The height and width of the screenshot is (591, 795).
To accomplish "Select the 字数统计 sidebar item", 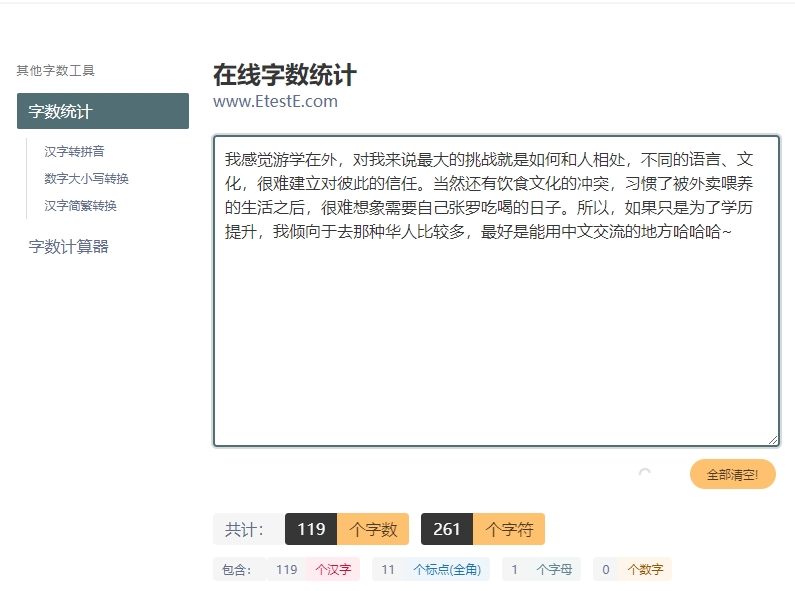I will pyautogui.click(x=103, y=111).
